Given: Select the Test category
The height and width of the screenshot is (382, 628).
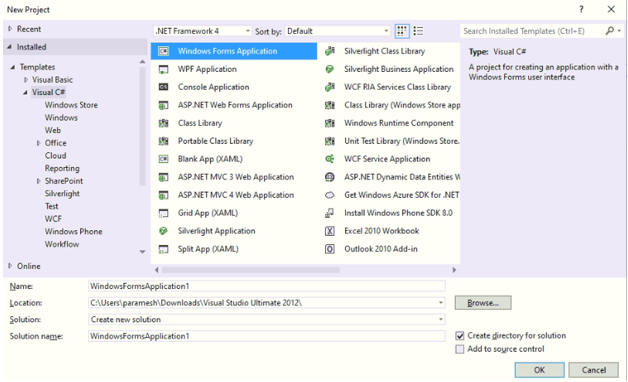Looking at the screenshot, I should (51, 206).
